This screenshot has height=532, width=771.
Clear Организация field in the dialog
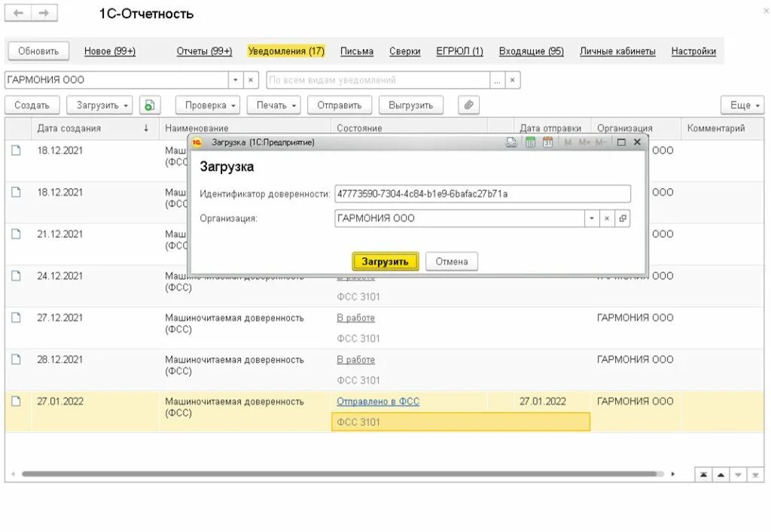pos(607,218)
